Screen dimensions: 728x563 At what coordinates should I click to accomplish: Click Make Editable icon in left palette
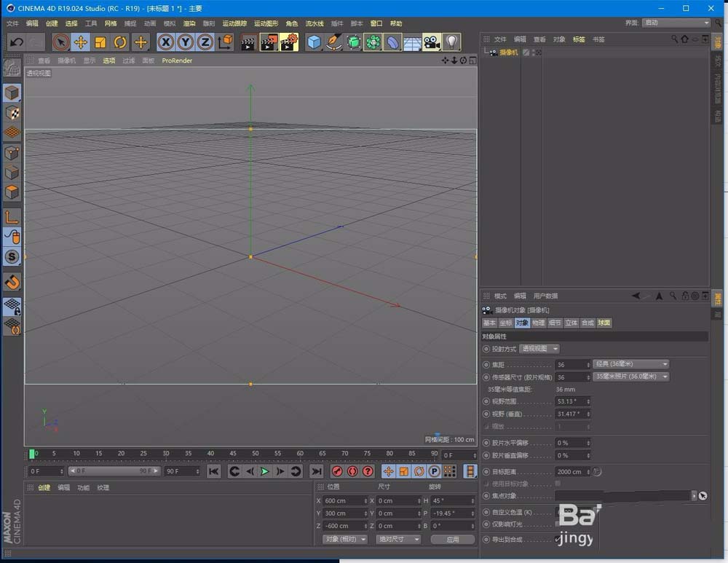click(x=12, y=68)
